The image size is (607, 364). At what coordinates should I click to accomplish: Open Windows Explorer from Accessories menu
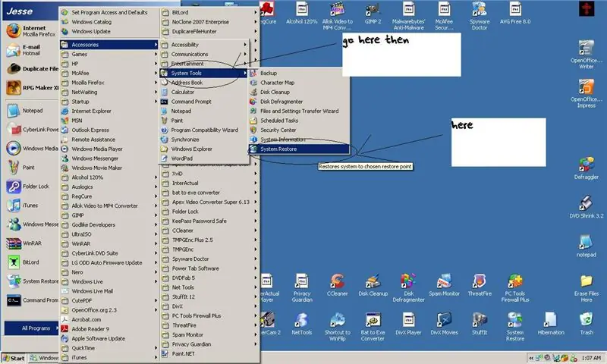[x=203, y=149]
